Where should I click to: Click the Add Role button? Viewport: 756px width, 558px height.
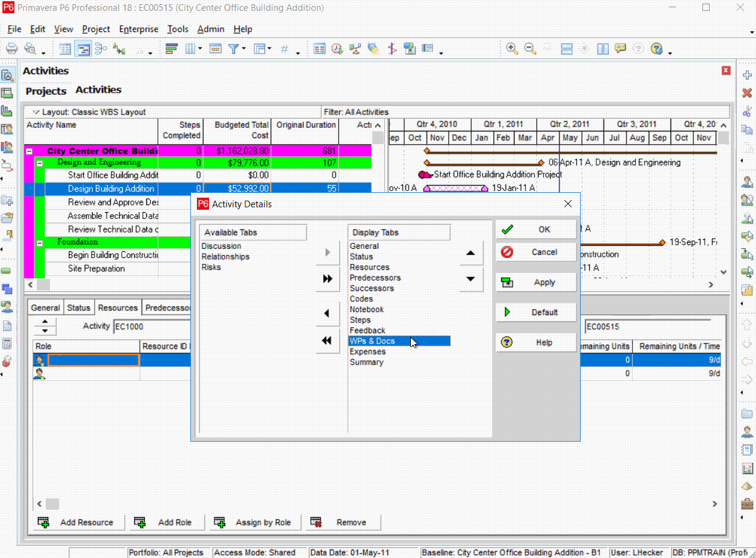click(x=166, y=522)
